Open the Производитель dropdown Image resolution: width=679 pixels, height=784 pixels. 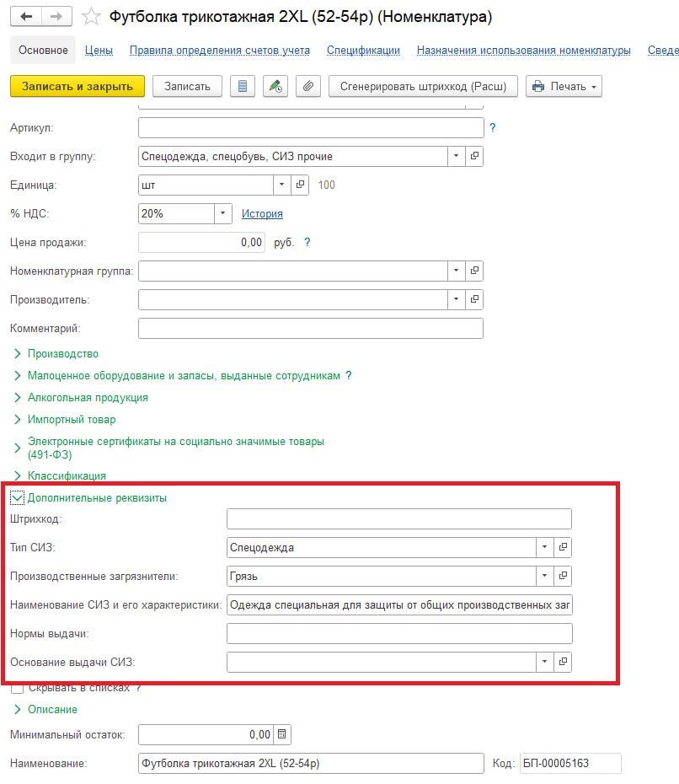click(456, 299)
